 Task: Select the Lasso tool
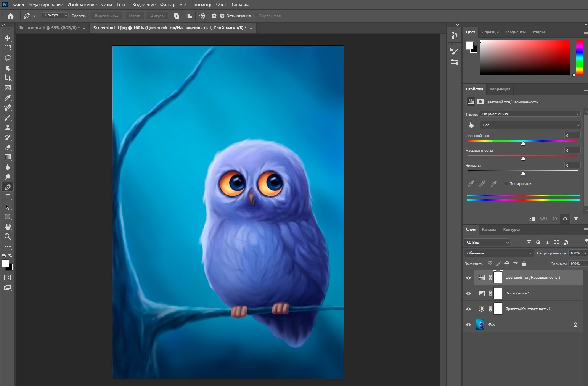point(8,58)
